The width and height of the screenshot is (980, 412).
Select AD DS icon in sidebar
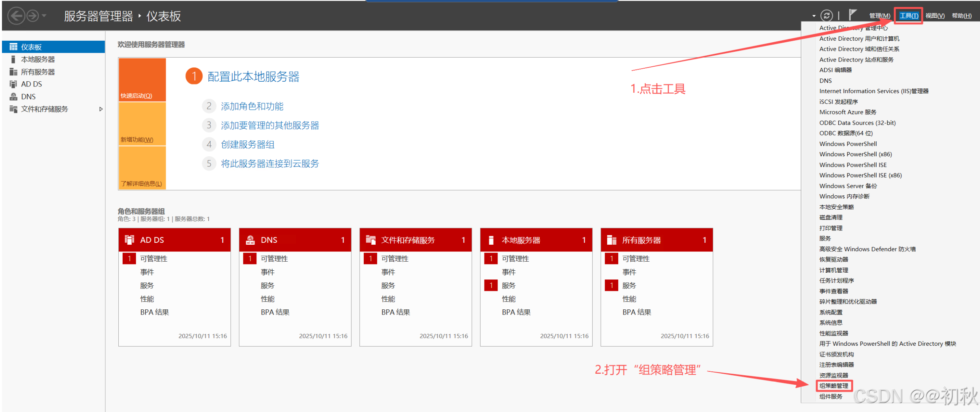[13, 84]
